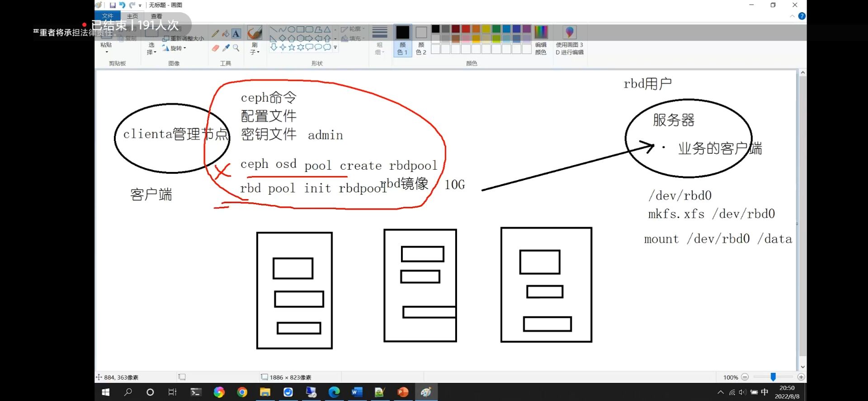Pick the green color swatch
Viewport: 868px width, 401px height.
496,29
